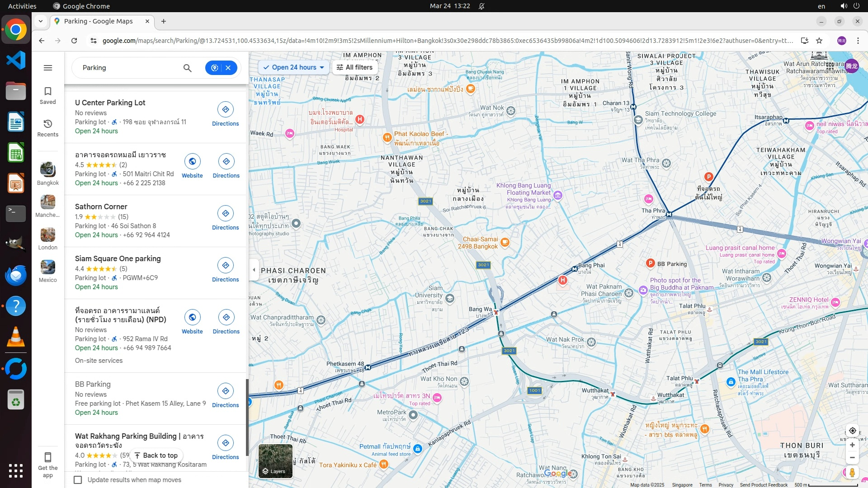Image resolution: width=868 pixels, height=488 pixels.
Task: Open the hamburger menu in Maps sidebar
Action: [x=47, y=68]
